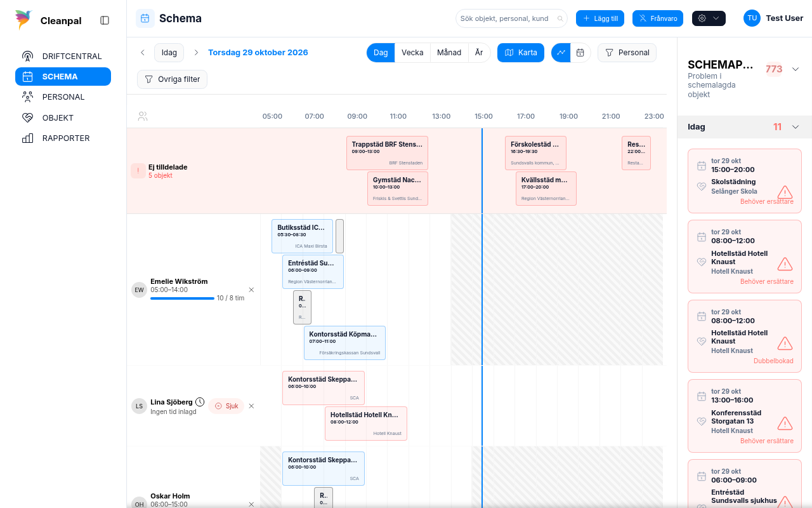Remove Lina Sjöberg row with X

pos(251,406)
